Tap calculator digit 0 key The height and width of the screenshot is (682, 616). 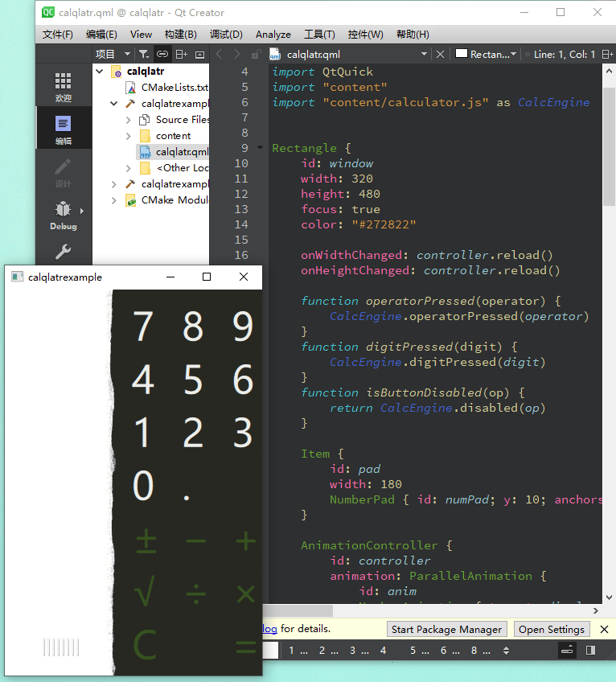pos(143,486)
